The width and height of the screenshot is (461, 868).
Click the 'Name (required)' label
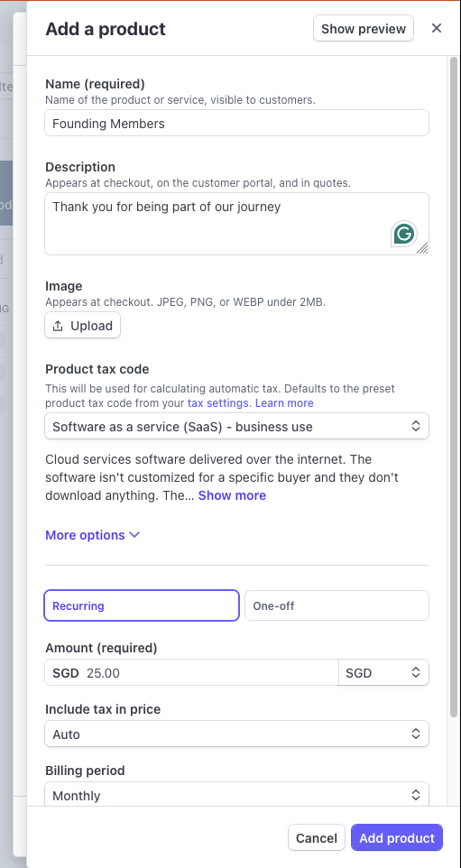coord(95,84)
